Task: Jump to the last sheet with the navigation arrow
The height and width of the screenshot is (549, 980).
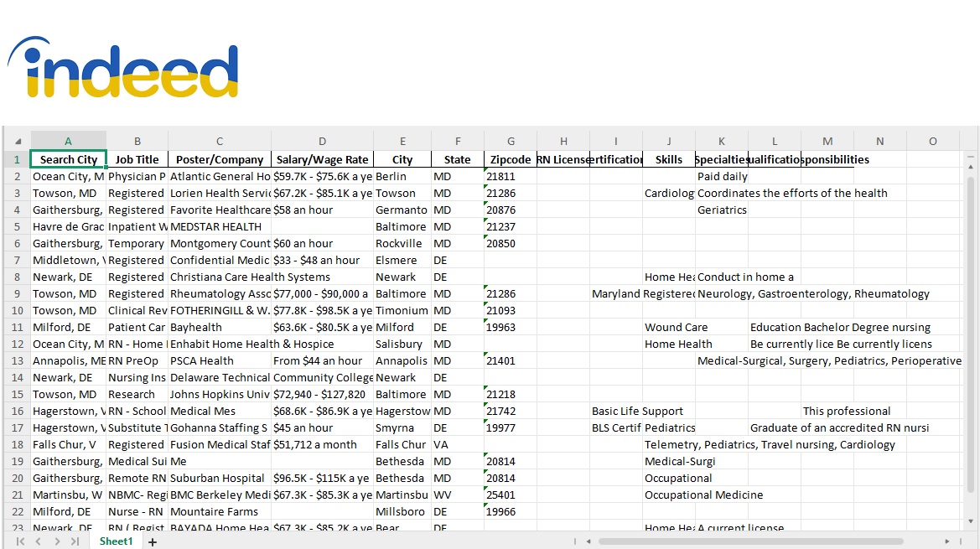Action: pos(75,541)
